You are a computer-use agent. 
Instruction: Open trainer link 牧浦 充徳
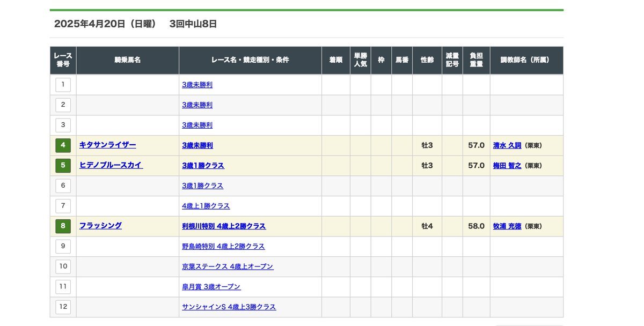pos(507,226)
